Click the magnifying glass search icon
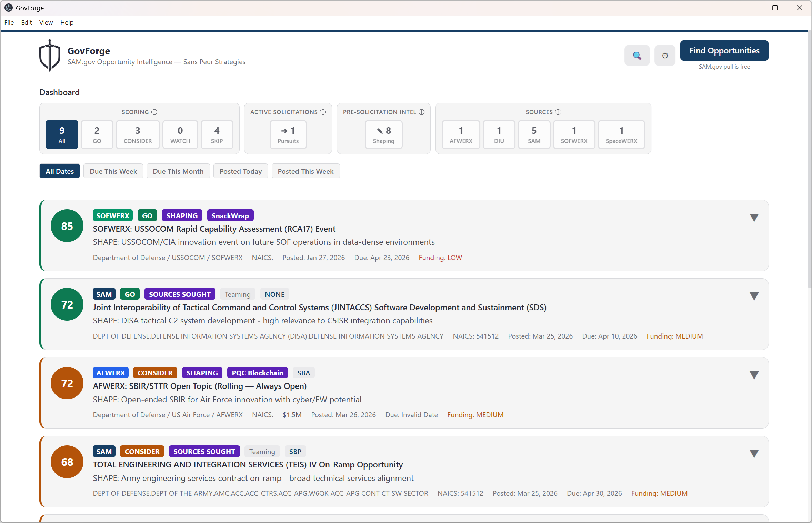 637,55
